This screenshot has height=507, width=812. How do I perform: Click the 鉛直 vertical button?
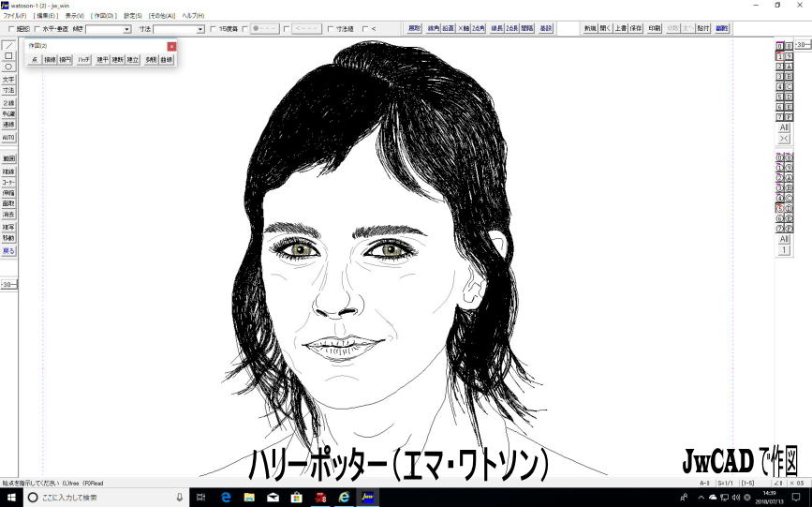point(448,28)
